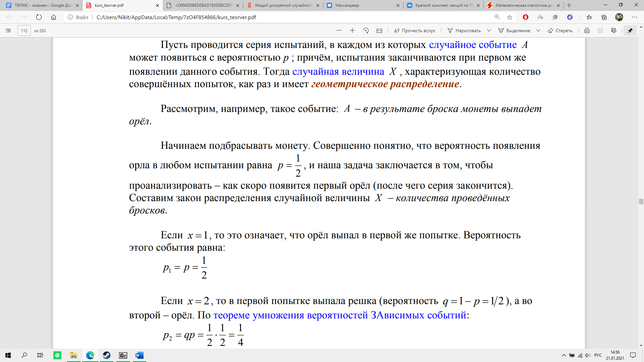This screenshot has height=362, width=644.
Task: Fit the page to width
Action: tap(379, 31)
